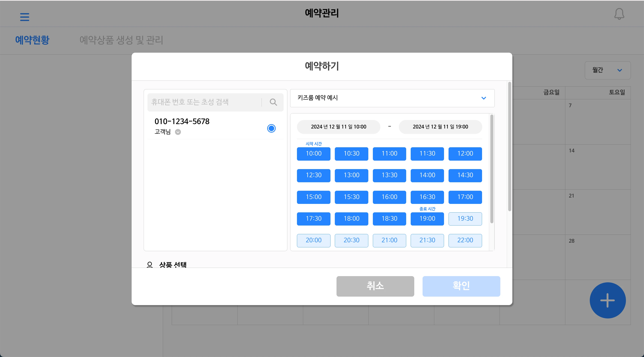Select the 13:00 time slot
644x357 pixels.
point(351,175)
